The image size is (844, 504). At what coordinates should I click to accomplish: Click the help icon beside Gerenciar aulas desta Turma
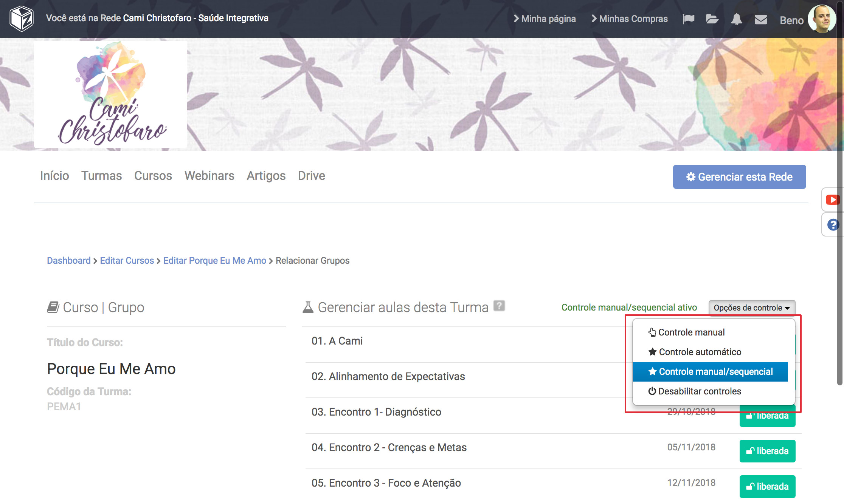click(499, 306)
